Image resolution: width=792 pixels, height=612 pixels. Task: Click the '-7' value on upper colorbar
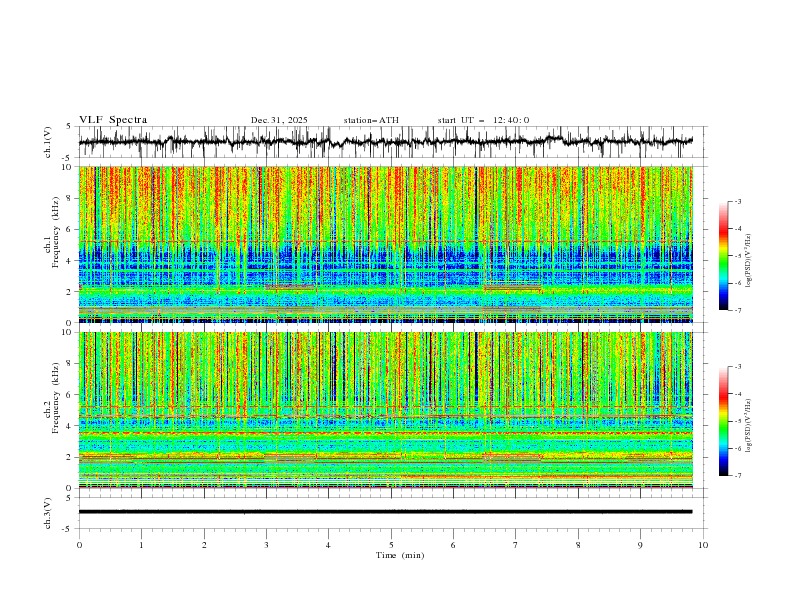(x=738, y=310)
